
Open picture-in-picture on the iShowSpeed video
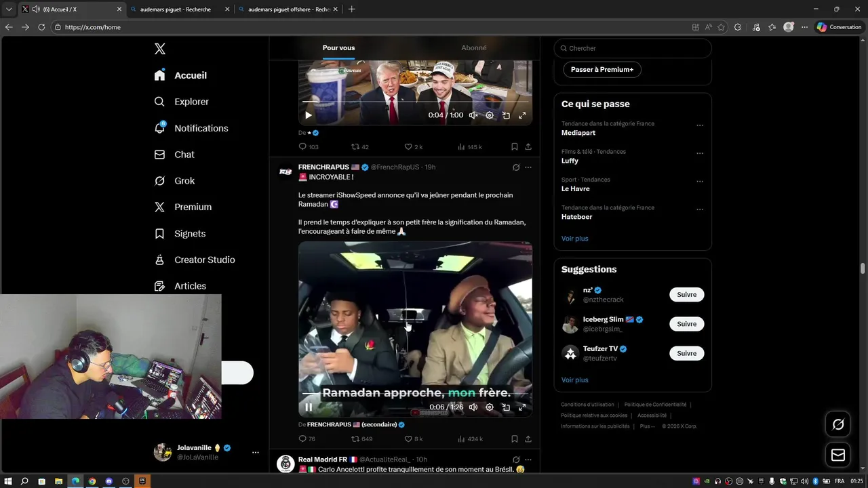[x=506, y=407]
